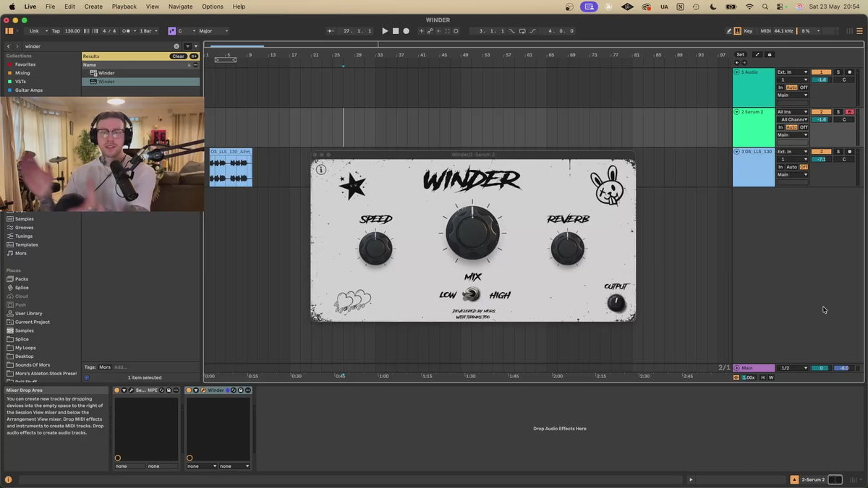Open the Playback menu
The height and width of the screenshot is (488, 868).
click(124, 7)
